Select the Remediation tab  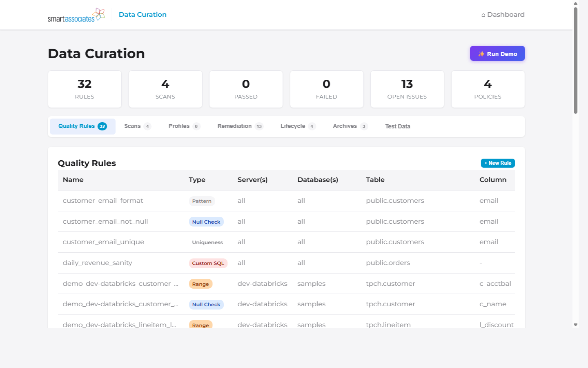tap(236, 126)
